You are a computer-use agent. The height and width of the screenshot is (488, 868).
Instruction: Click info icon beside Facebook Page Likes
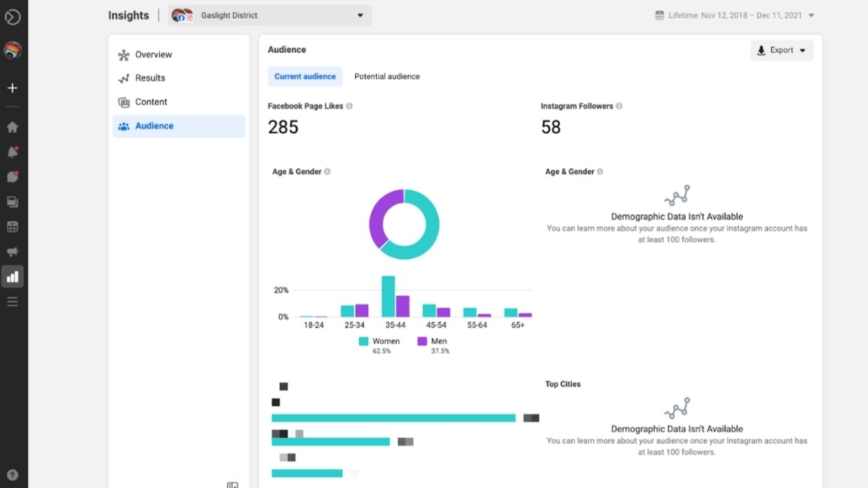(x=349, y=106)
